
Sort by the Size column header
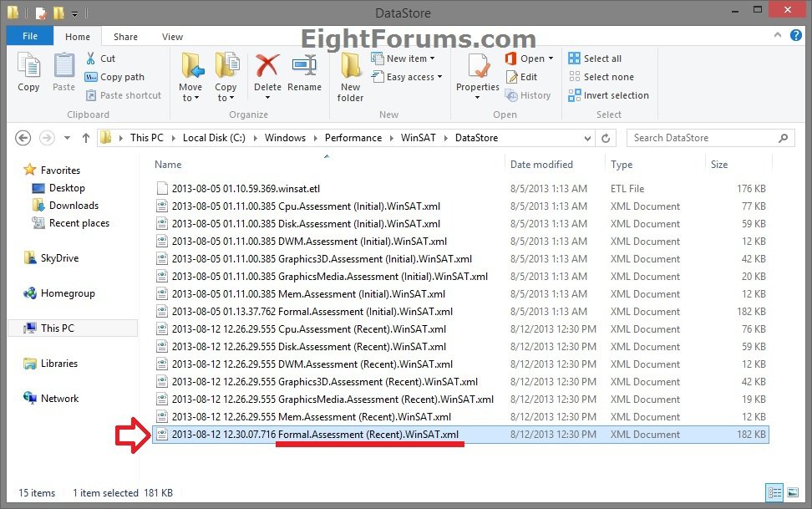pyautogui.click(x=718, y=165)
